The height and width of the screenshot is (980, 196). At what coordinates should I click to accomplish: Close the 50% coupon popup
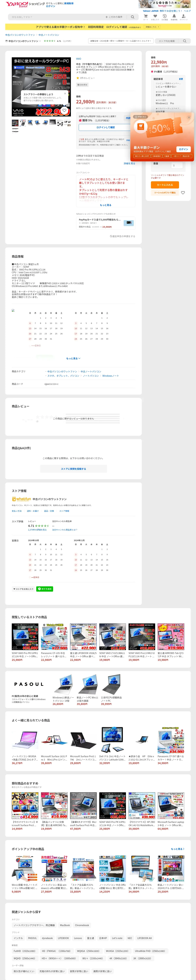(x=189, y=118)
